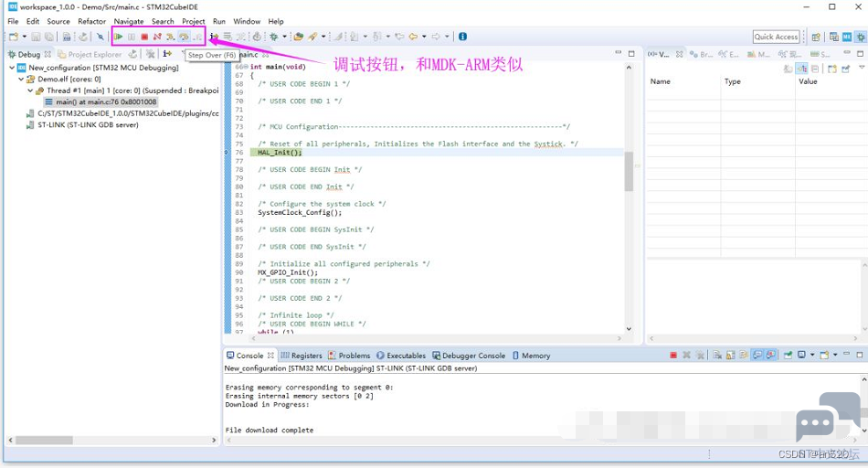Collapse the Demo.elf tree node
The image size is (868, 468).
[x=21, y=80]
